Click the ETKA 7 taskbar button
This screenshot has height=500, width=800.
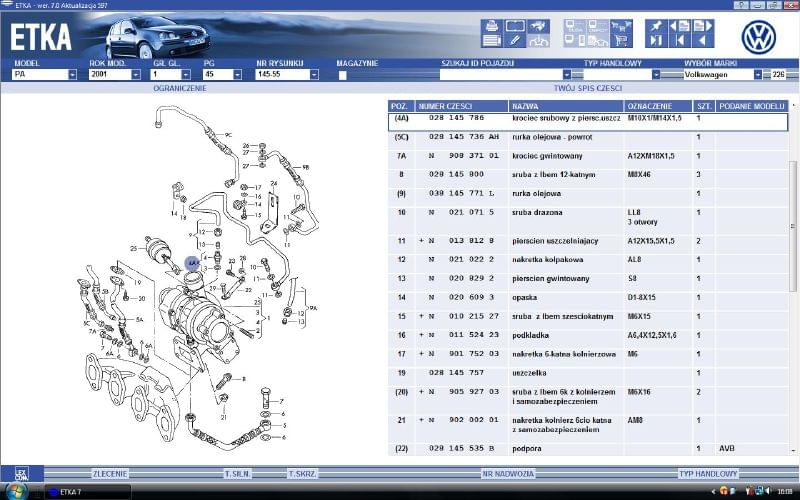(x=88, y=492)
